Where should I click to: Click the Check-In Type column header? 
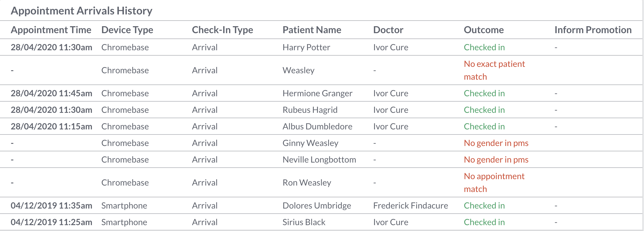click(222, 30)
